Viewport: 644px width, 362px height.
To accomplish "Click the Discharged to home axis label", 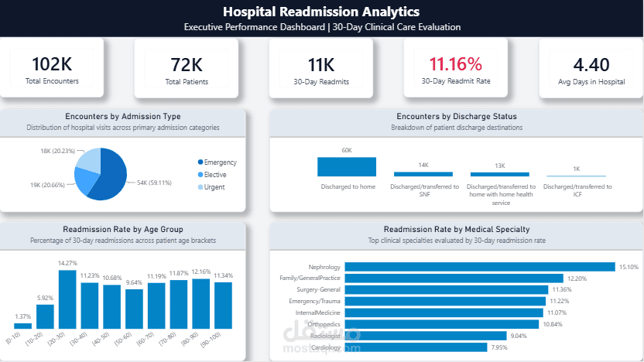I will point(348,186).
